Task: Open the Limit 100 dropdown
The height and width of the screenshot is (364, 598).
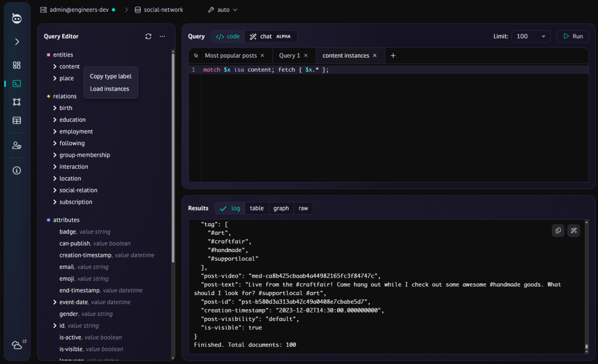Action: point(531,36)
